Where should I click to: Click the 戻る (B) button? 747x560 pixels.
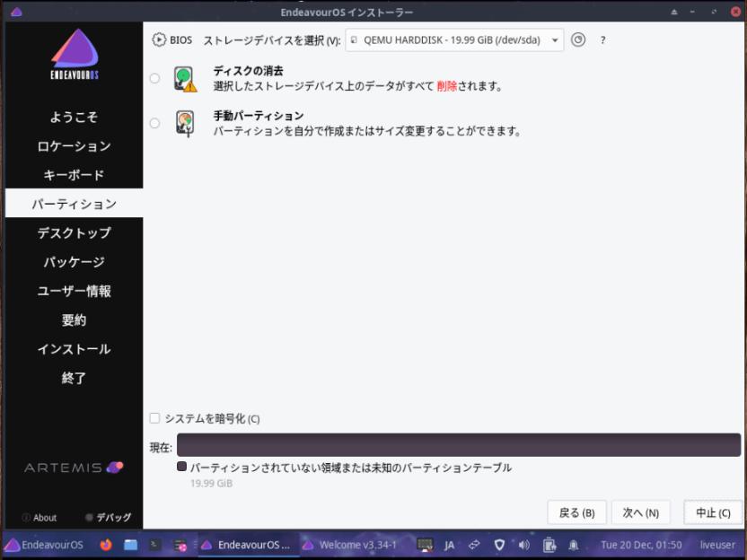pos(576,512)
